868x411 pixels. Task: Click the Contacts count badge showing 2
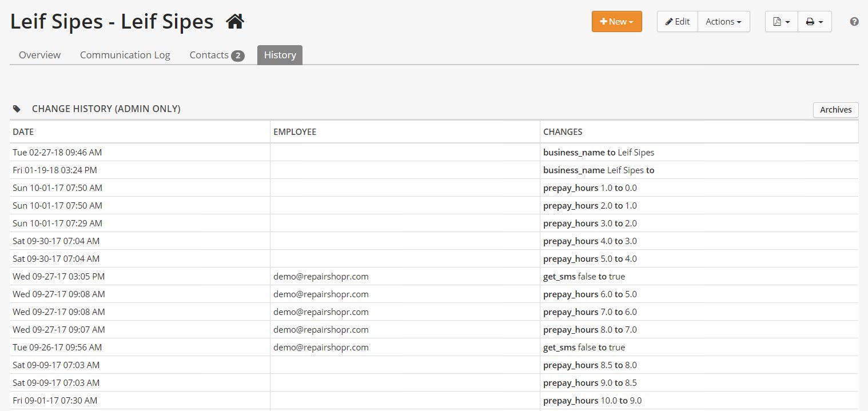click(238, 55)
